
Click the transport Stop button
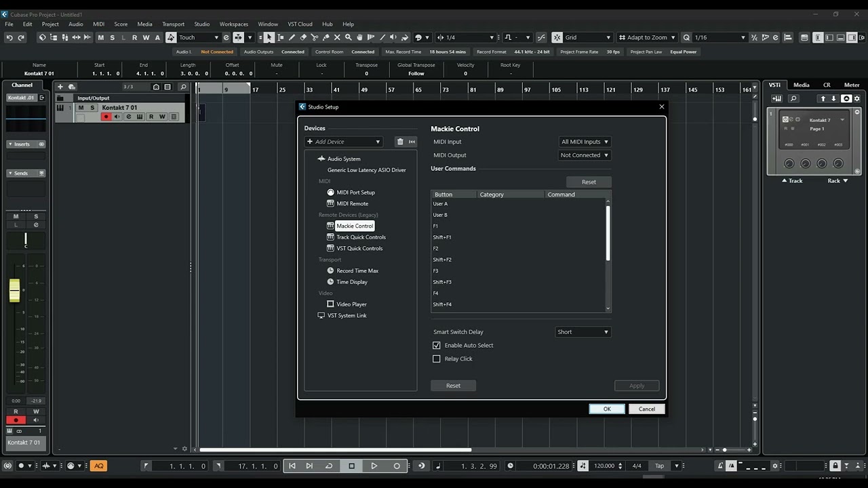pyautogui.click(x=351, y=466)
